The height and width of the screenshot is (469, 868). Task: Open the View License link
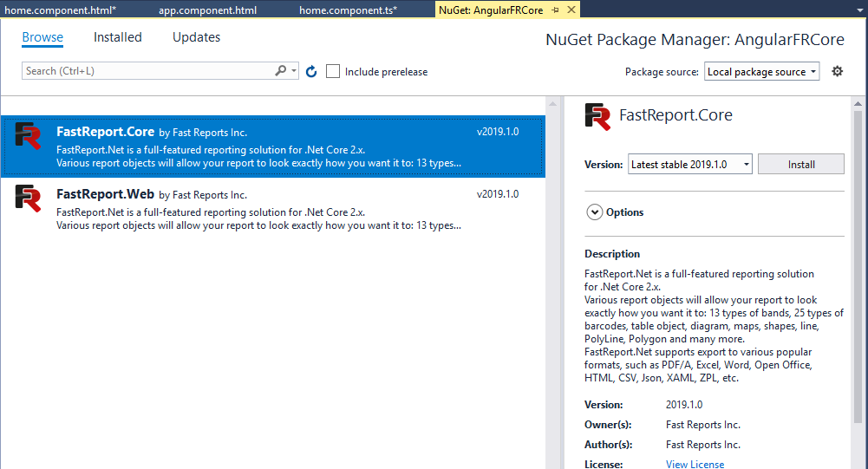[695, 464]
